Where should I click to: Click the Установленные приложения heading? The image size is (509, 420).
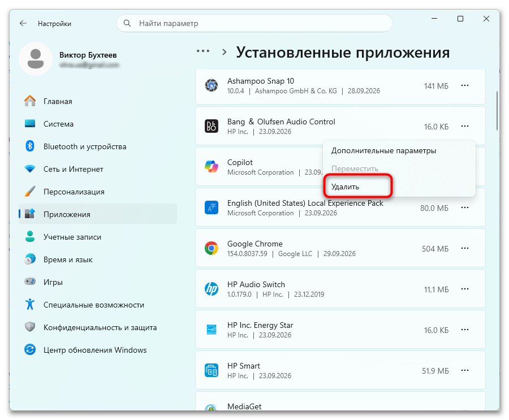point(343,52)
